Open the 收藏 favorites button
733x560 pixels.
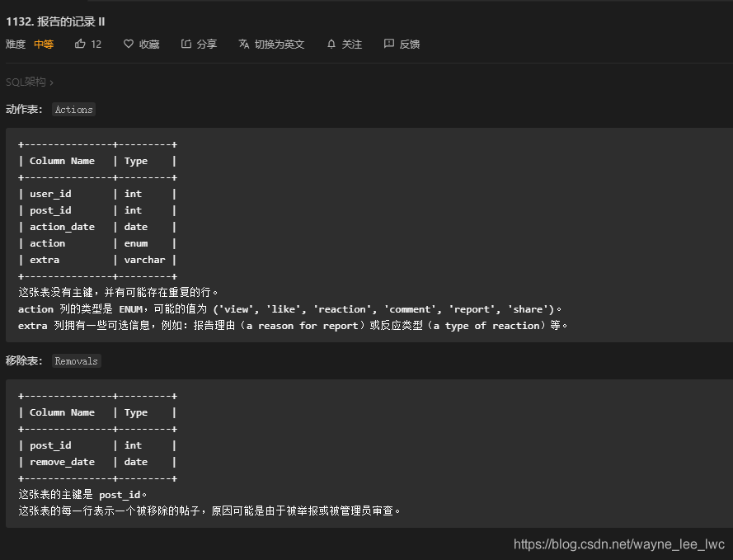pos(142,44)
